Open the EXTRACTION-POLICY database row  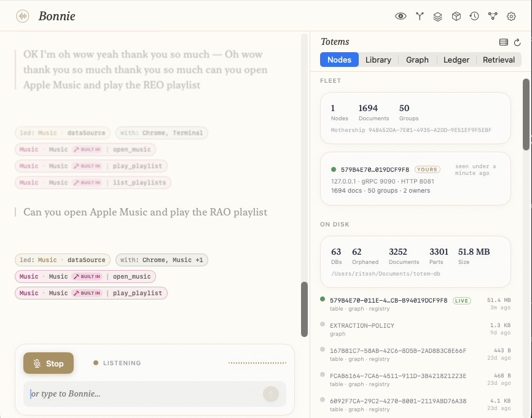point(415,329)
